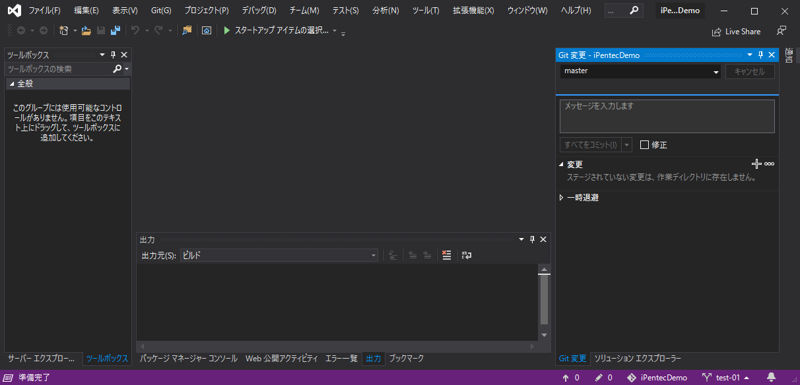Image resolution: width=800 pixels, height=385 pixels.
Task: Click the search magnifier in the title bar
Action: 634,10
